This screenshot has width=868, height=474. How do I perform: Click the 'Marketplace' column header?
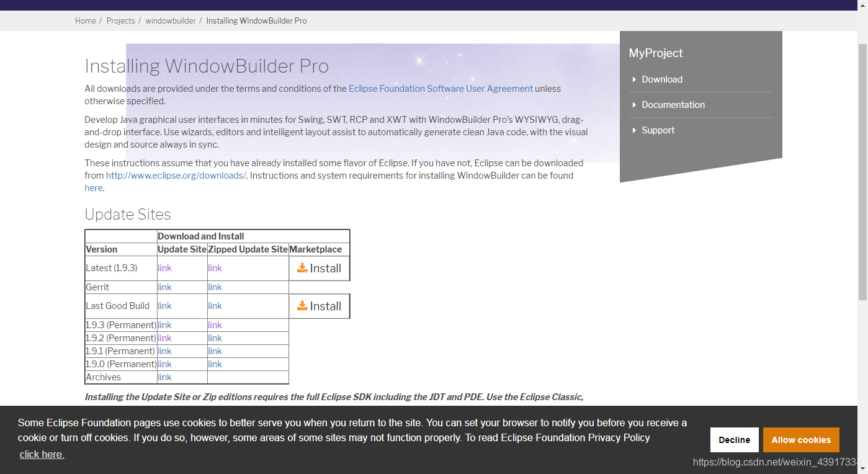(x=316, y=249)
